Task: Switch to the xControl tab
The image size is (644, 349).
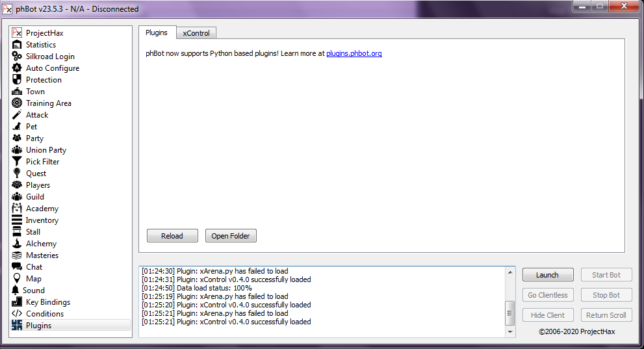Action: click(x=196, y=33)
